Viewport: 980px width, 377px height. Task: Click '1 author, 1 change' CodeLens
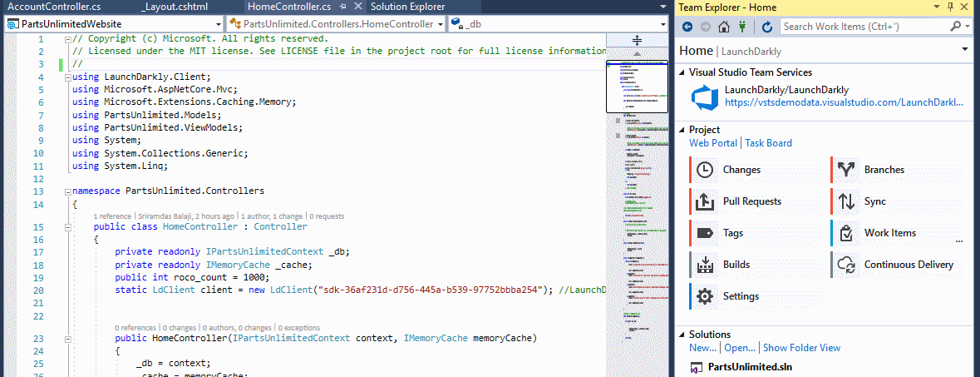pos(272,216)
